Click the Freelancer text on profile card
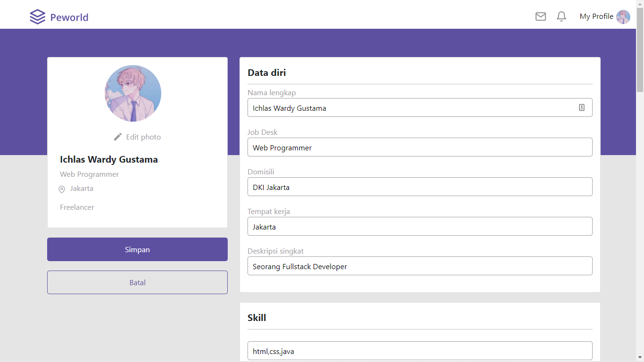Image resolution: width=644 pixels, height=362 pixels. click(77, 207)
